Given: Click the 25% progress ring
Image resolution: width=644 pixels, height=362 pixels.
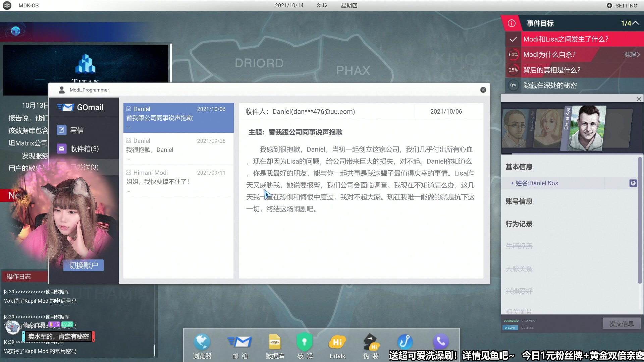Looking at the screenshot, I should [x=513, y=70].
